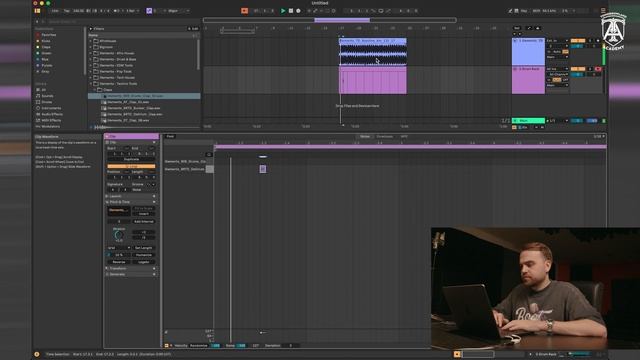Open the Sounds library category

[x=47, y=96]
